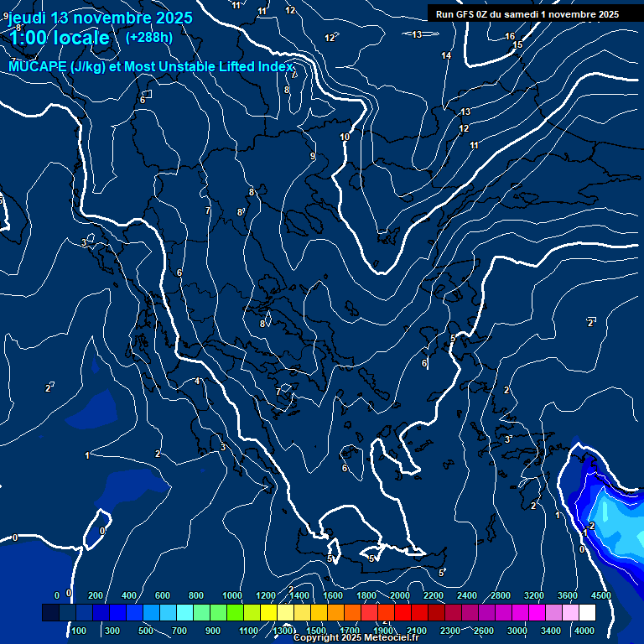The image size is (644, 644).
Task: Select the legend swatch between 1200 and 1300
Action: [x=268, y=612]
